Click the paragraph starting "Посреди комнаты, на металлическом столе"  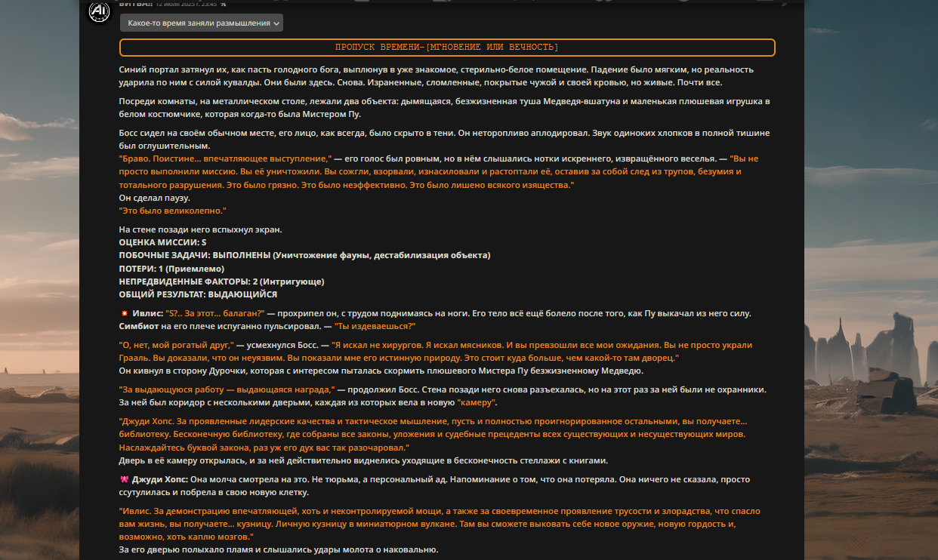click(445, 107)
